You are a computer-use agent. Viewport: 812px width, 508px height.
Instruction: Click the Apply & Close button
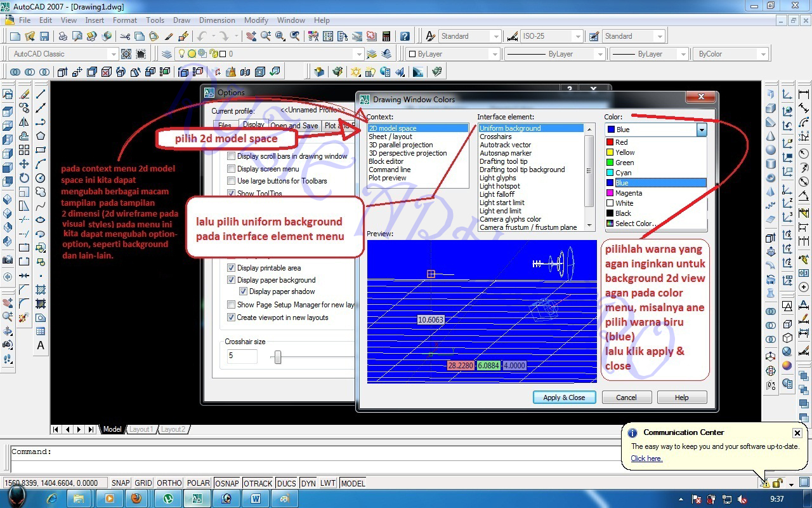tap(564, 398)
